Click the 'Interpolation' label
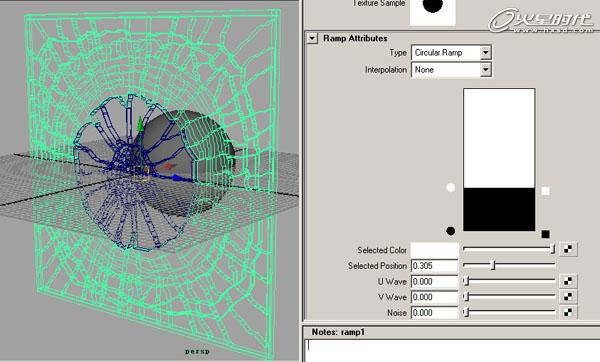Image resolution: width=600 pixels, height=362 pixels. tap(386, 70)
